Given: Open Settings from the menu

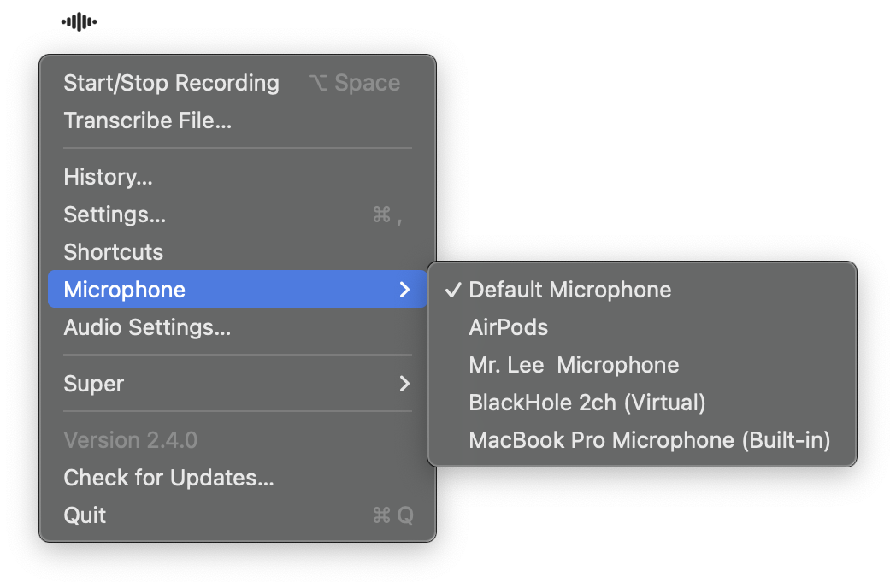Looking at the screenshot, I should 115,215.
